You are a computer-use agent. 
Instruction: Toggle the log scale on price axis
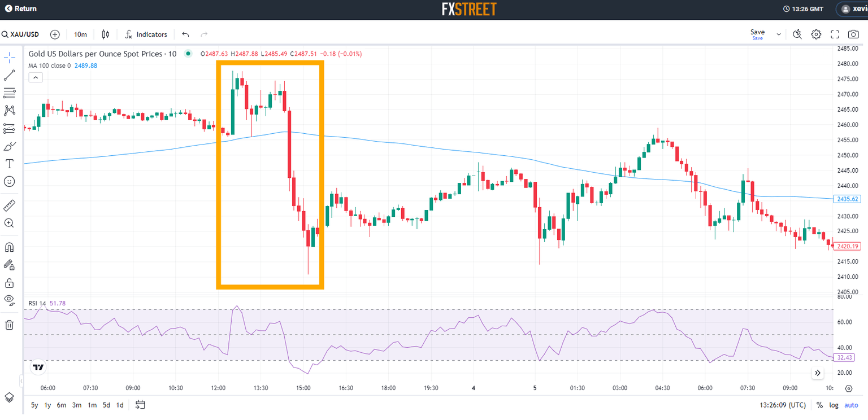[834, 405]
